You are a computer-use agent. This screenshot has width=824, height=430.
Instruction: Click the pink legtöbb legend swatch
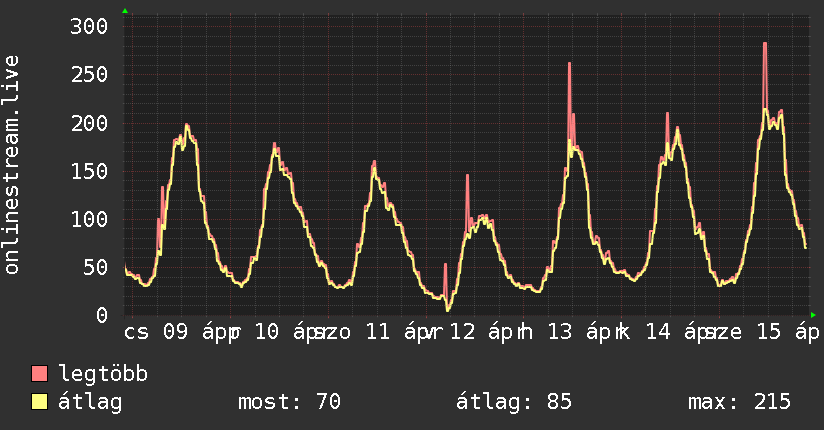pos(39,373)
